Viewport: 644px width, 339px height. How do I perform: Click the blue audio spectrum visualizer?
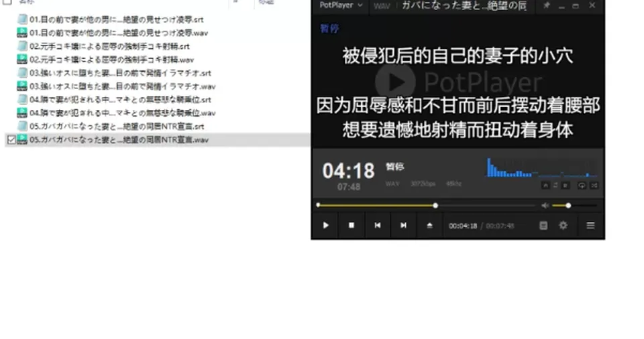542,167
